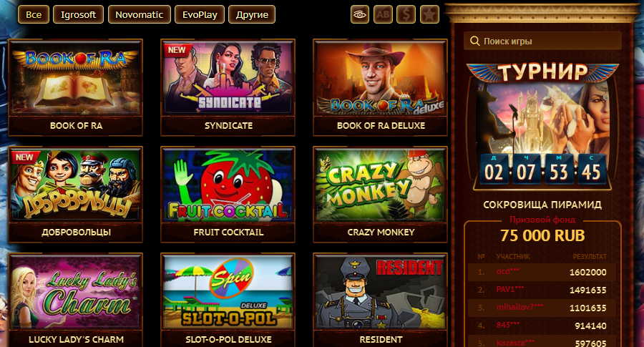Click the BOOK OF RA DELUXE title link
This screenshot has height=347, width=644.
click(x=381, y=126)
